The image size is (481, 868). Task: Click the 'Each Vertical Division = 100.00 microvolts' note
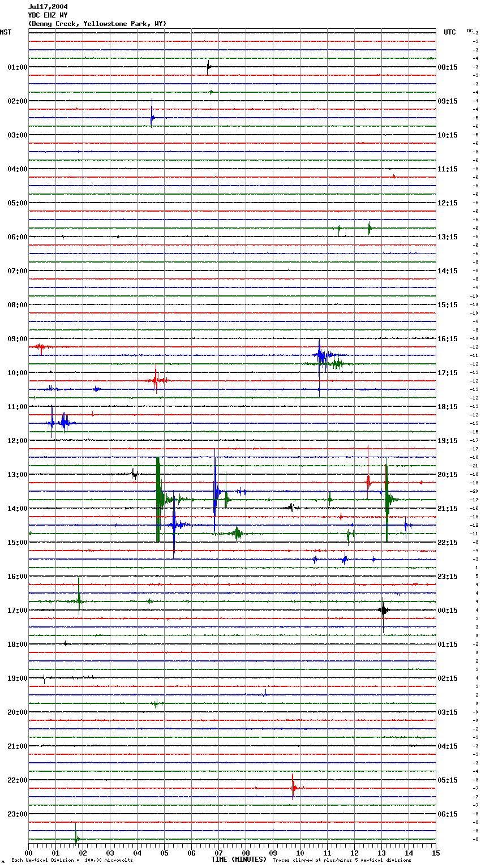click(x=72, y=861)
